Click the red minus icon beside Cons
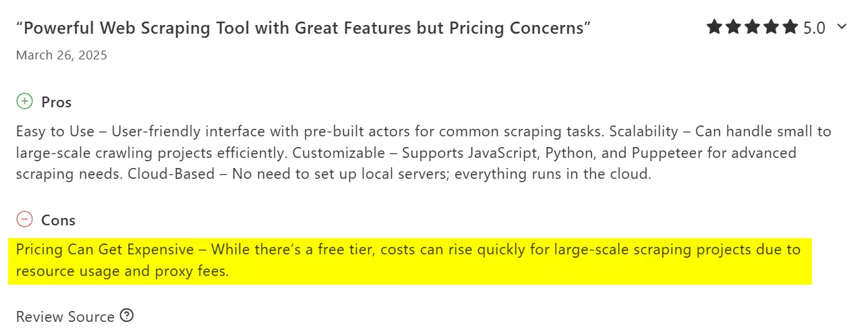The height and width of the screenshot is (336, 868). 24,219
